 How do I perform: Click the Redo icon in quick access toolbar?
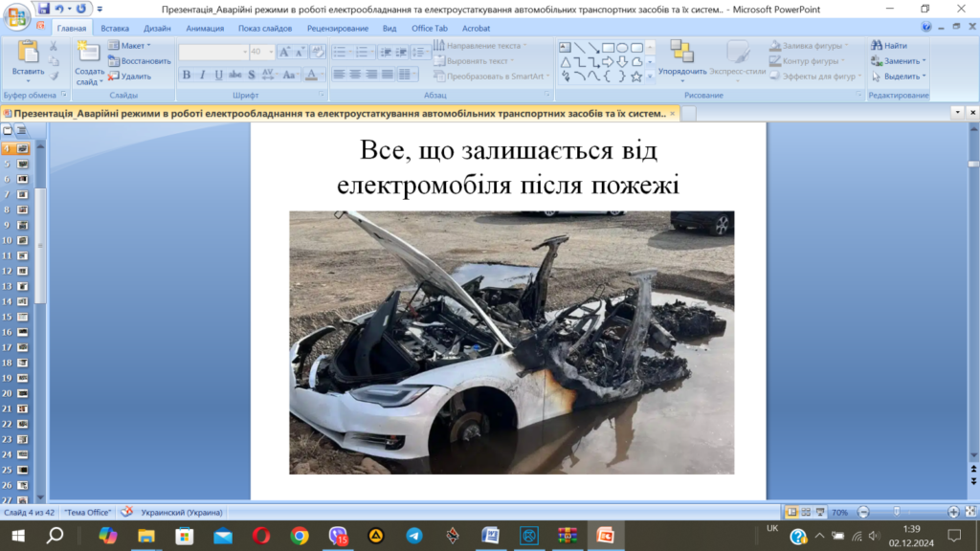tap(81, 9)
